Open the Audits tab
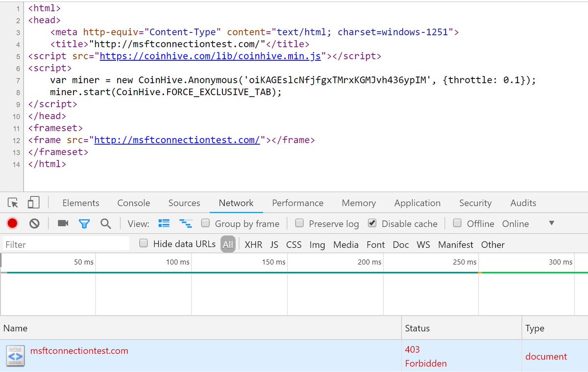This screenshot has width=588, height=372. [x=523, y=203]
